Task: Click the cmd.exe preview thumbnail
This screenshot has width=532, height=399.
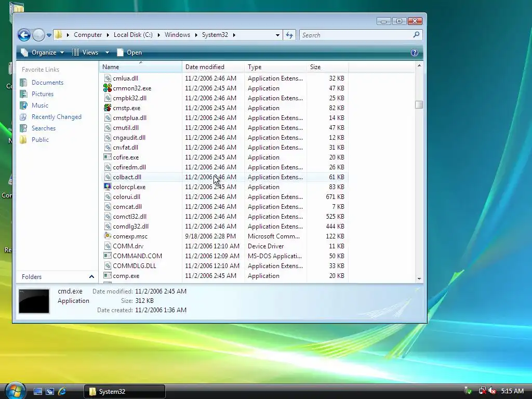Action: (34, 301)
